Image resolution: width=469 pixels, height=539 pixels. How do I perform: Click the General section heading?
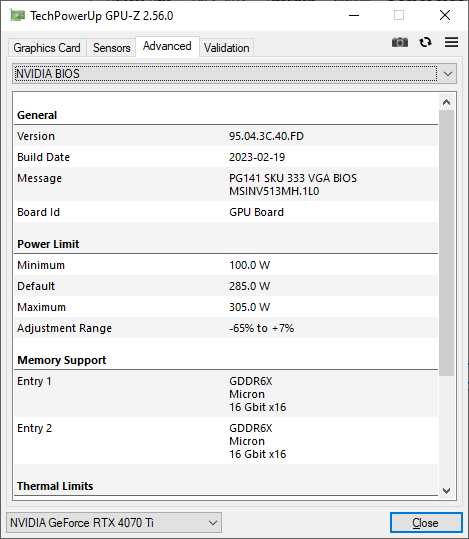point(37,115)
